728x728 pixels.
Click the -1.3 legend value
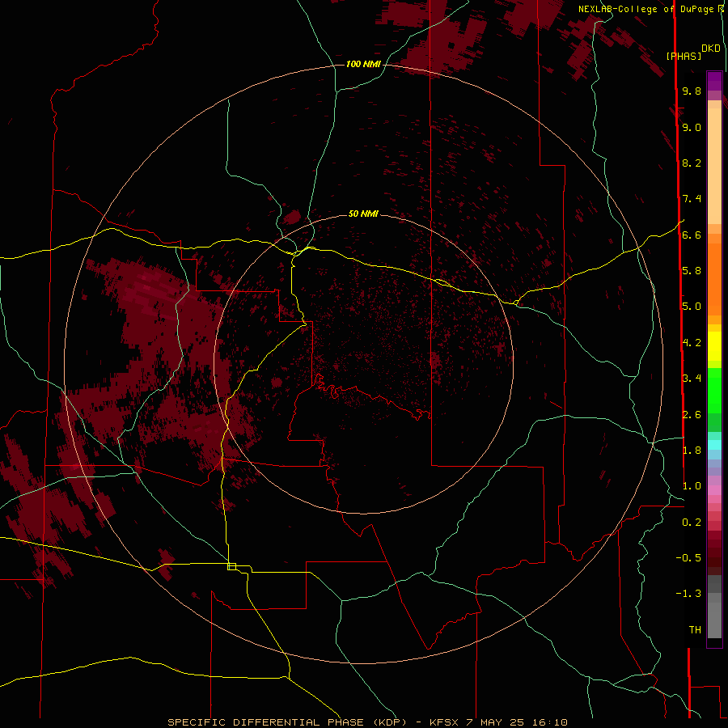tap(688, 594)
